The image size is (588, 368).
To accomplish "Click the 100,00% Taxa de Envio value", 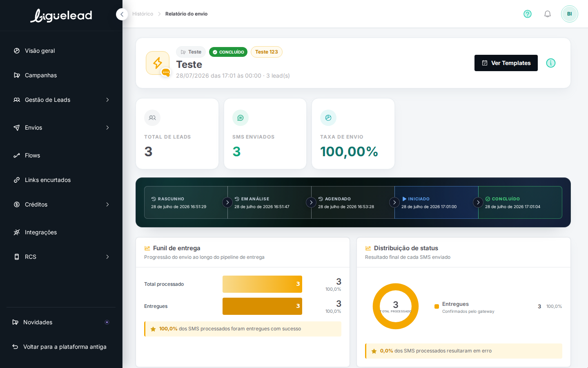I will click(x=349, y=152).
